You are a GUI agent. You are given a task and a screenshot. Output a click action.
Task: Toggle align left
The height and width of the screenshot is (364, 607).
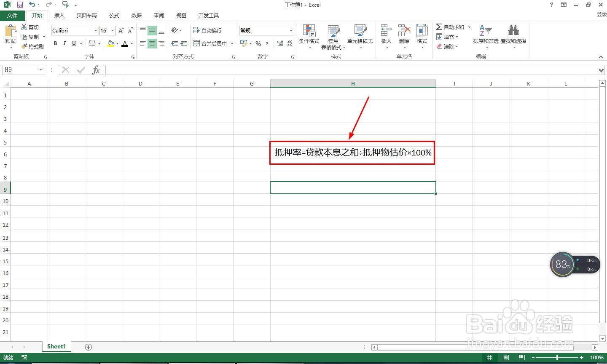click(143, 43)
